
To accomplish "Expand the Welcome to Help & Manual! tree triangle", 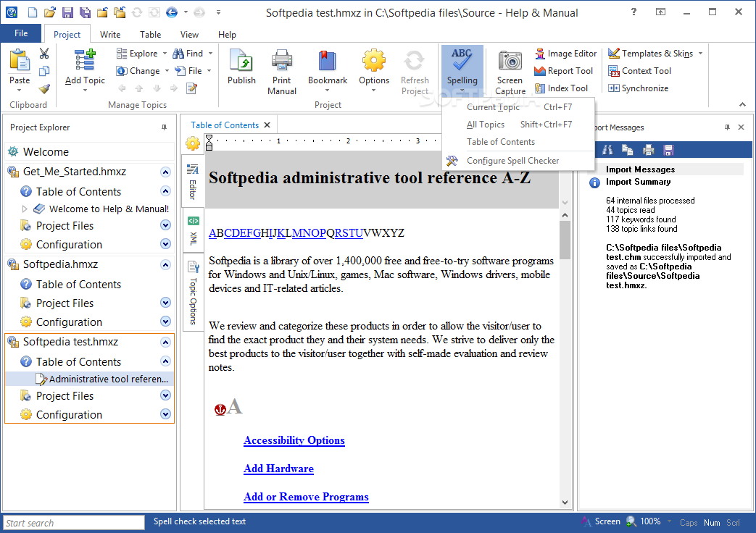I will 25,209.
